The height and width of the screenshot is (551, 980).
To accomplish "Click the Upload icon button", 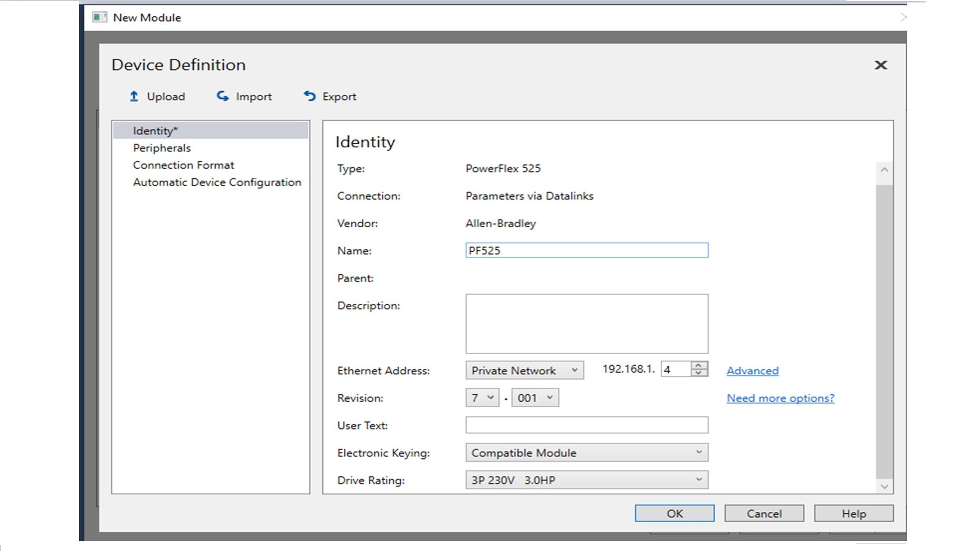I will point(134,96).
